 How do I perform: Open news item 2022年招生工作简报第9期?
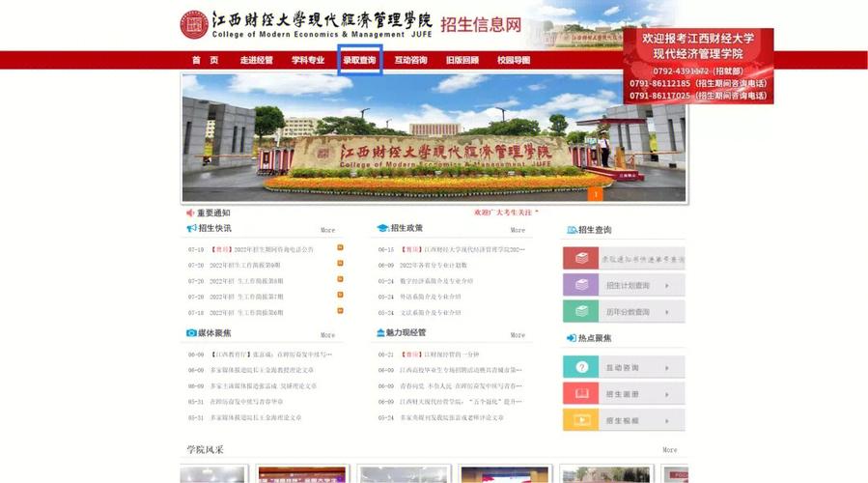[x=246, y=266]
